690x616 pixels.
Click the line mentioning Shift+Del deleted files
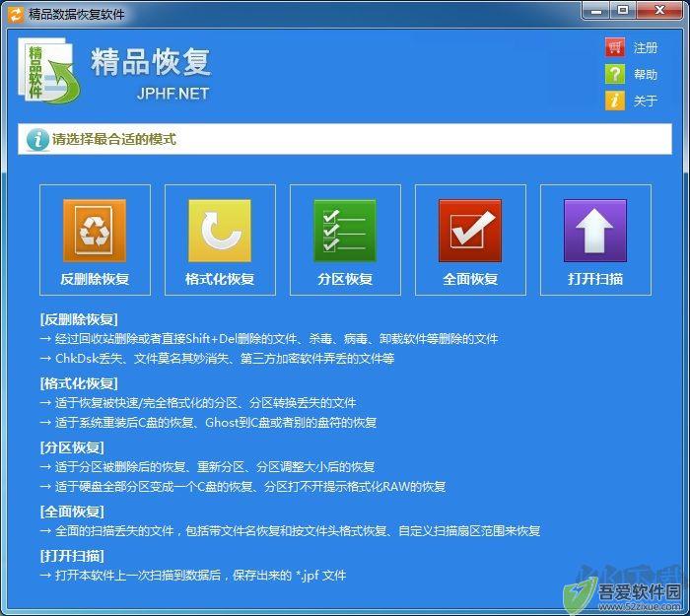pos(269,339)
